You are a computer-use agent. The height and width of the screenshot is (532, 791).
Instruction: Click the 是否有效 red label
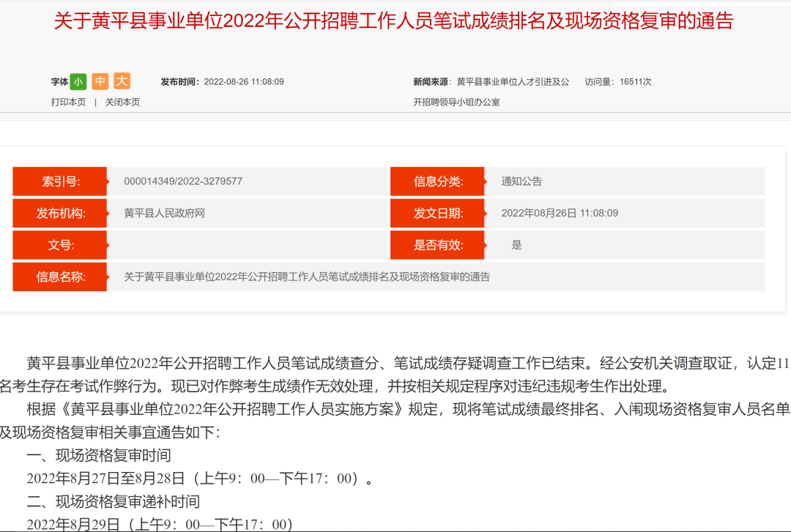pos(437,245)
